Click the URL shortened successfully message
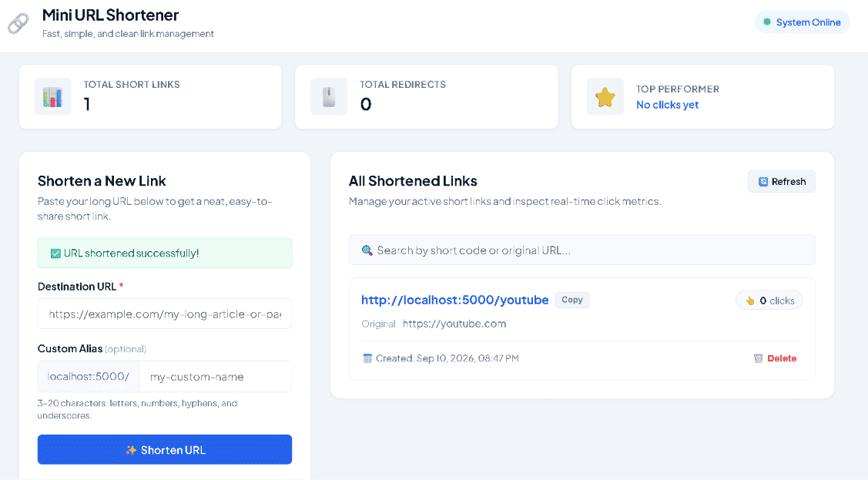This screenshot has width=868, height=480. [x=164, y=253]
